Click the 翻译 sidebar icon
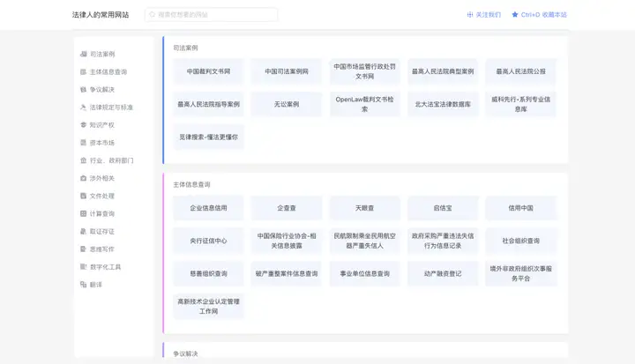The image size is (635, 364). pos(84,285)
